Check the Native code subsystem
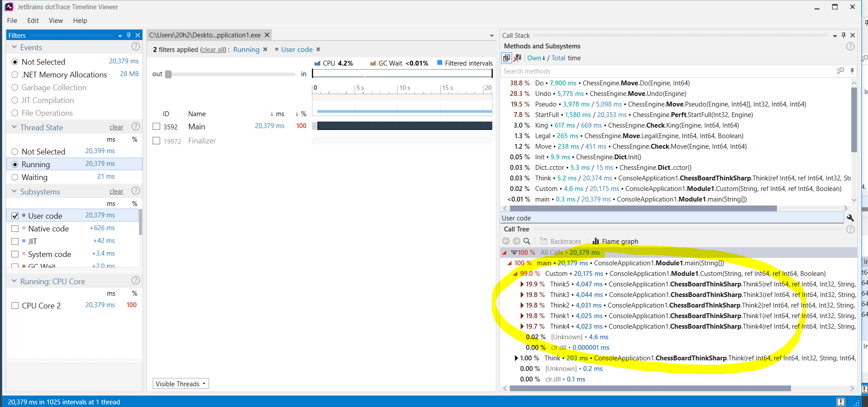 [x=15, y=229]
